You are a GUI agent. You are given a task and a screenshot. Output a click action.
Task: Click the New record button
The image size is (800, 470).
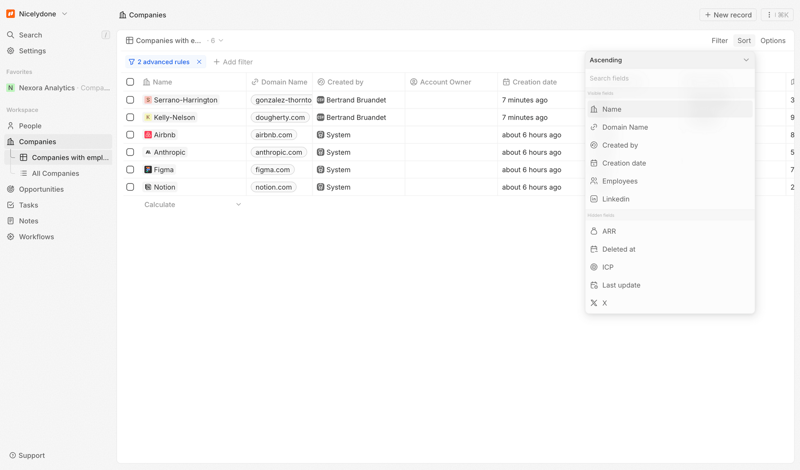tap(728, 15)
